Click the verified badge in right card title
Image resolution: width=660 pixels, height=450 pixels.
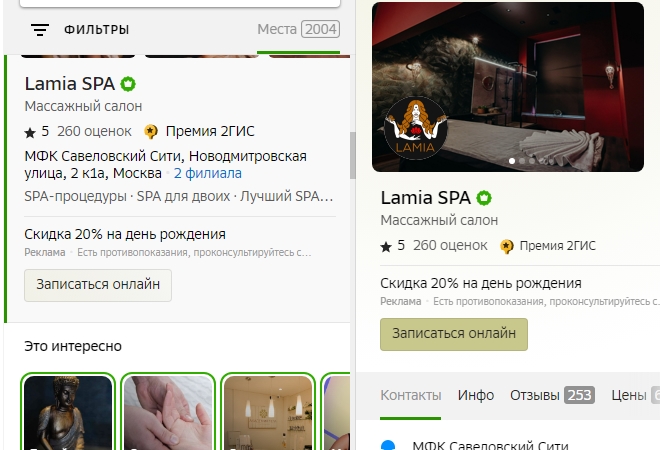coord(484,197)
